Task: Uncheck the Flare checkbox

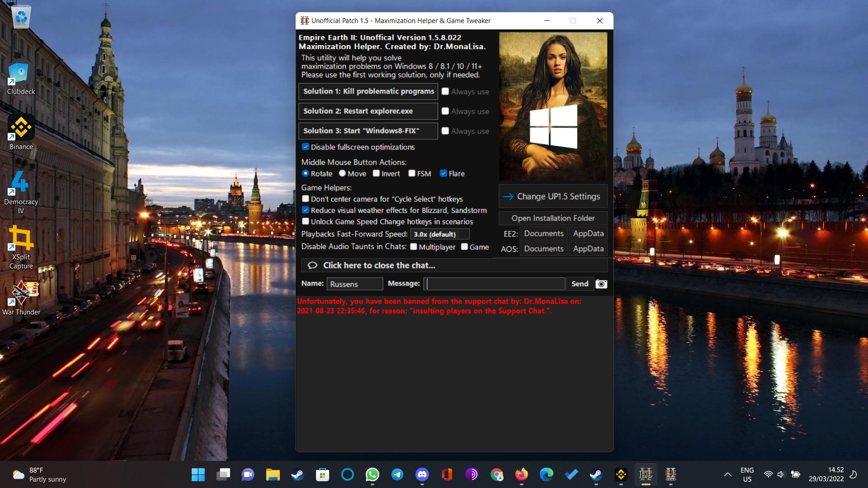Action: (x=443, y=174)
